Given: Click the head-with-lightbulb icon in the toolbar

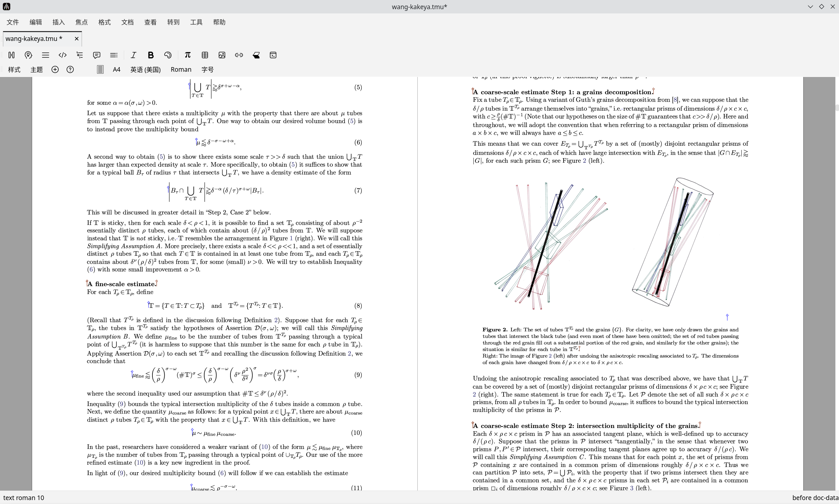Looking at the screenshot, I should point(29,55).
